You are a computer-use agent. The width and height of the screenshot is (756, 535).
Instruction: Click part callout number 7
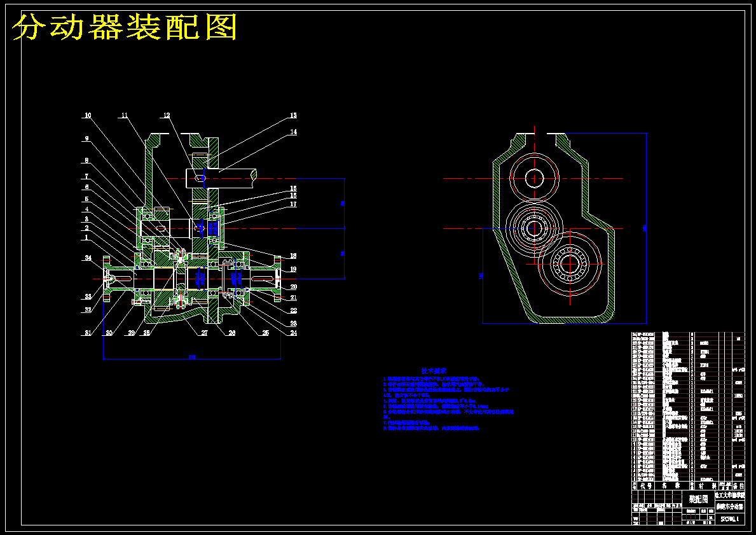pyautogui.click(x=86, y=176)
